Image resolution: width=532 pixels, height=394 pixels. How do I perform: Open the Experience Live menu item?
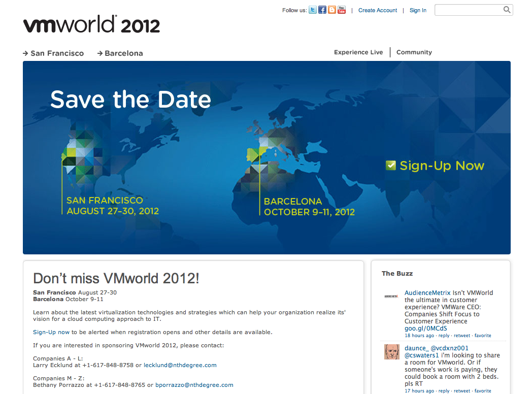tap(358, 52)
